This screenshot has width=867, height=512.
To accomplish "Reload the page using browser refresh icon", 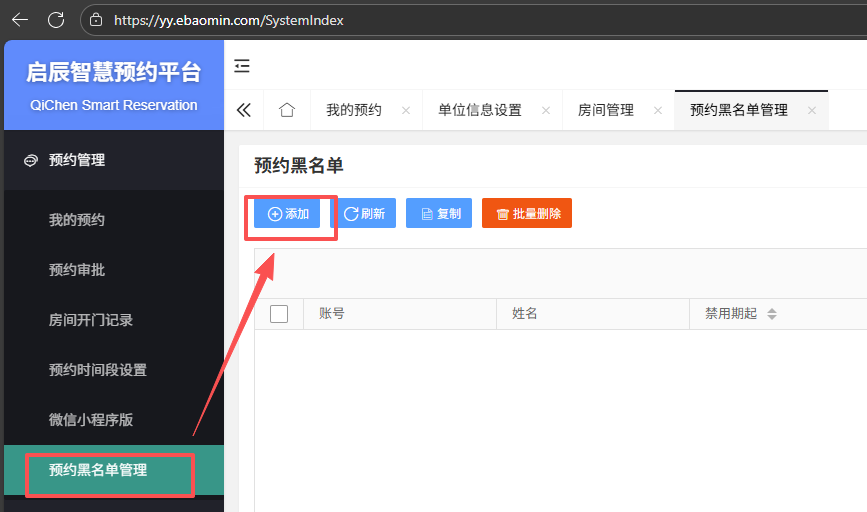I will [56, 19].
